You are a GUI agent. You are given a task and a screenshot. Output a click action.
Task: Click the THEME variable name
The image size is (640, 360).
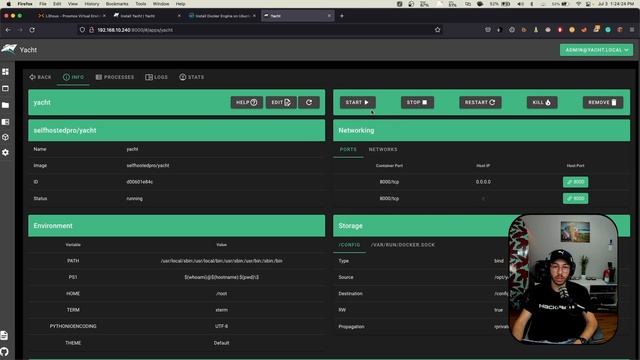73,343
